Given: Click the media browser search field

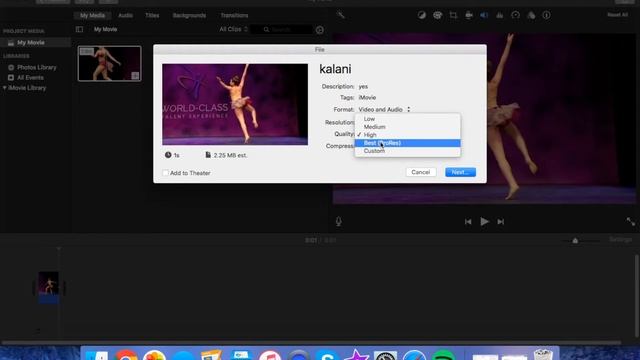Looking at the screenshot, I should [282, 29].
